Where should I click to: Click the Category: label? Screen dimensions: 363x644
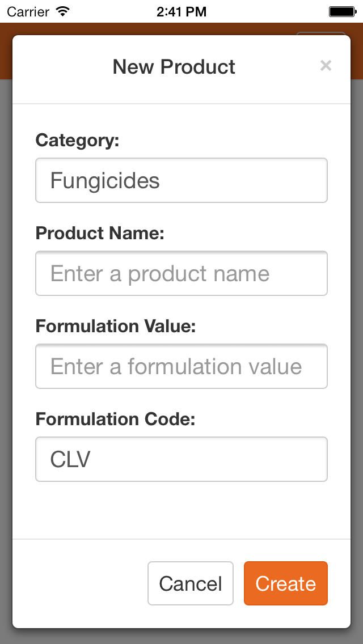(77, 141)
